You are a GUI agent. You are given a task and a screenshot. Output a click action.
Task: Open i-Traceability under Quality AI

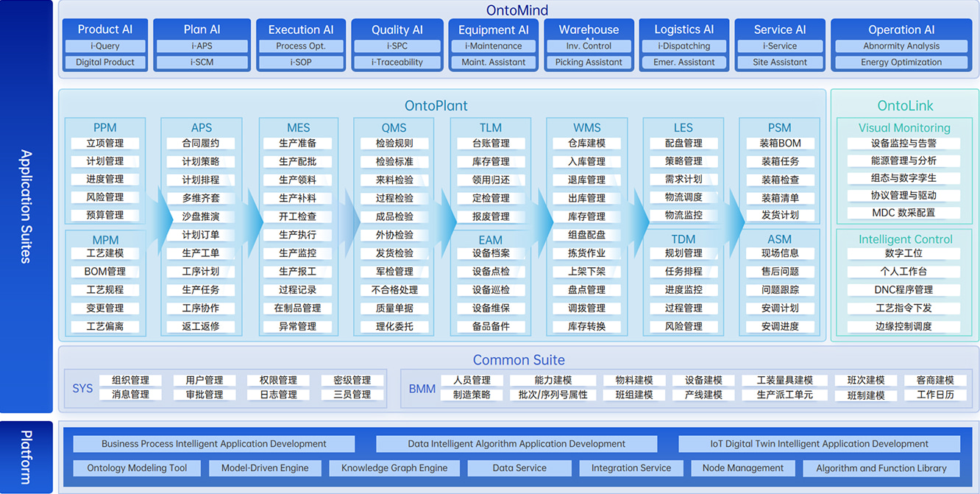(397, 63)
